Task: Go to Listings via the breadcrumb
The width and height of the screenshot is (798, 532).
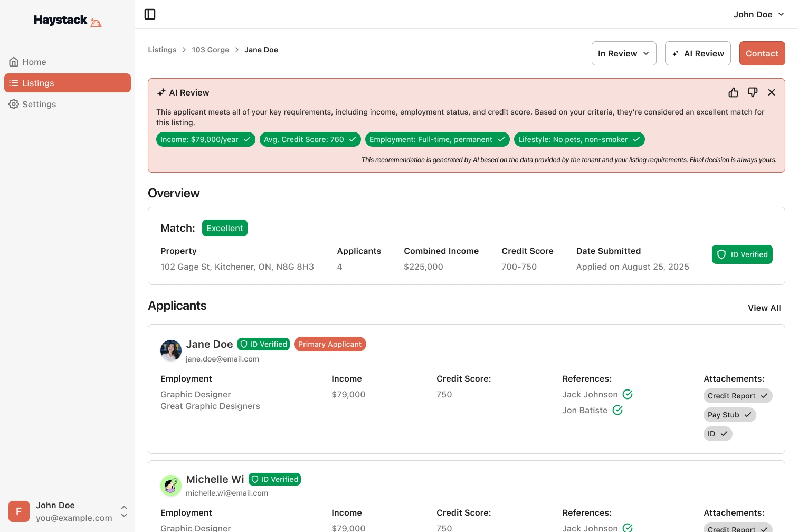Action: click(162, 50)
